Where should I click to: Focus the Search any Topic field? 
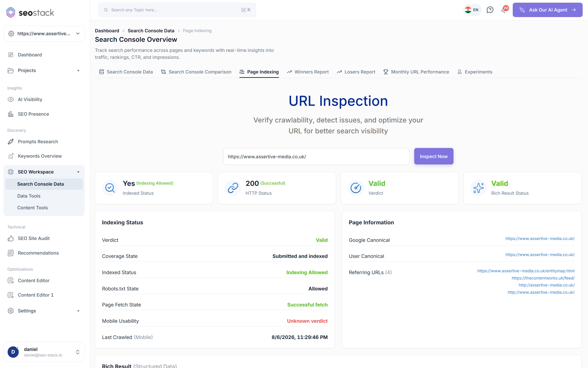pyautogui.click(x=177, y=10)
